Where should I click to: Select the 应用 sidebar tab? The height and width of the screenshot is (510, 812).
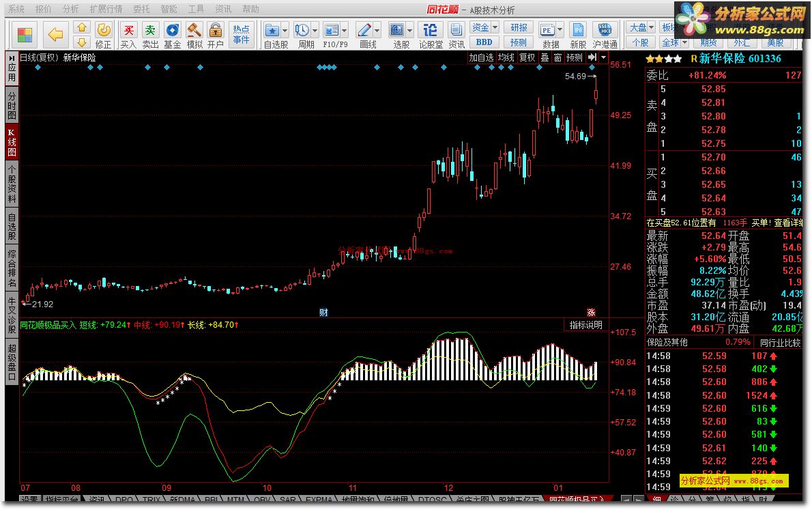[x=12, y=68]
